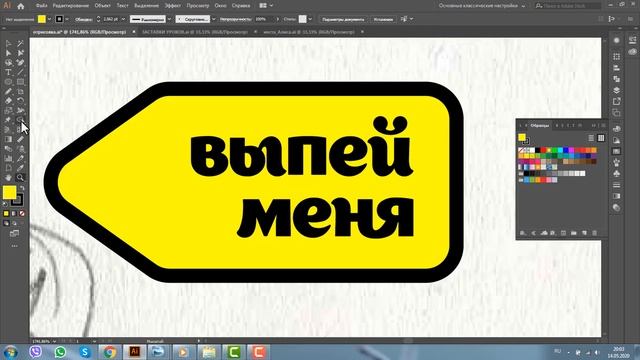The width and height of the screenshot is (640, 360).
Task: Open fill color dropdown in control bar
Action: pos(49,19)
